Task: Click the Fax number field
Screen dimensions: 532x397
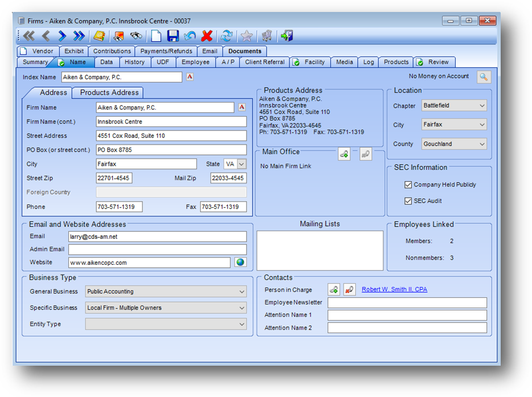Action: pos(223,207)
